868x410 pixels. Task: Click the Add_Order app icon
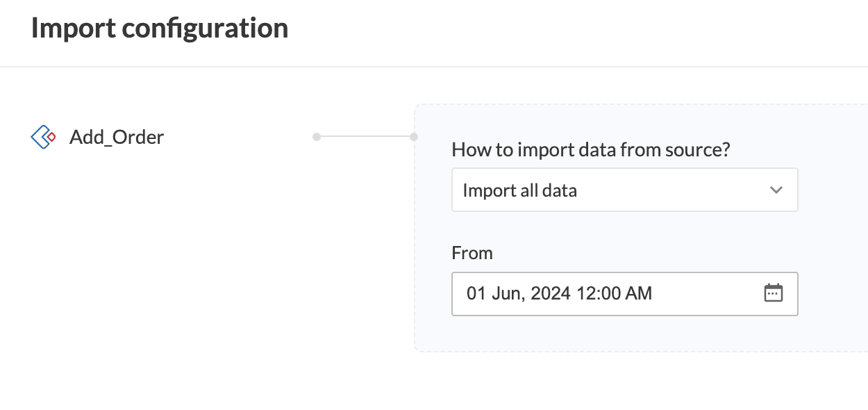[x=43, y=137]
